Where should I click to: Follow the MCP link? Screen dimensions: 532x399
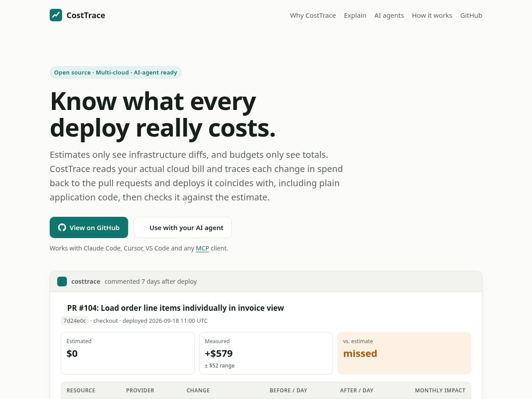pos(203,248)
